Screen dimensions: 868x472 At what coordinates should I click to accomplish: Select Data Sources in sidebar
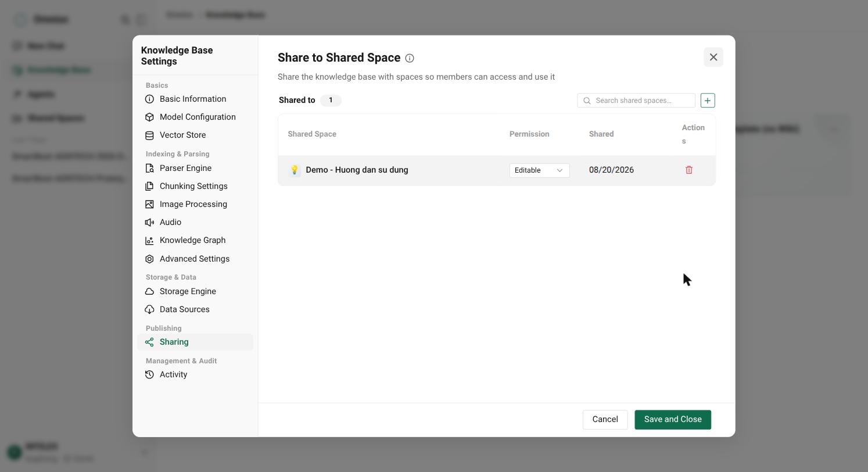point(195,309)
